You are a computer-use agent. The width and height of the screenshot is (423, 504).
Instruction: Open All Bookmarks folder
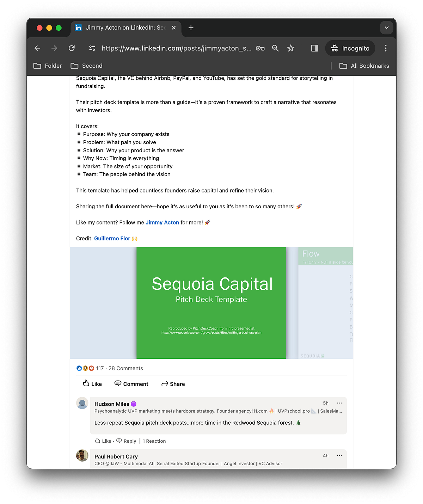[364, 66]
